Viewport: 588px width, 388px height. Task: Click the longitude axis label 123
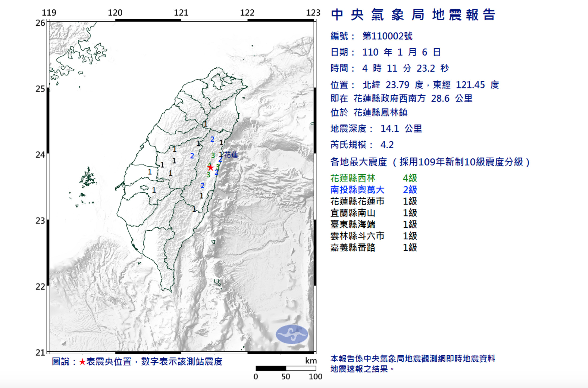pyautogui.click(x=313, y=13)
